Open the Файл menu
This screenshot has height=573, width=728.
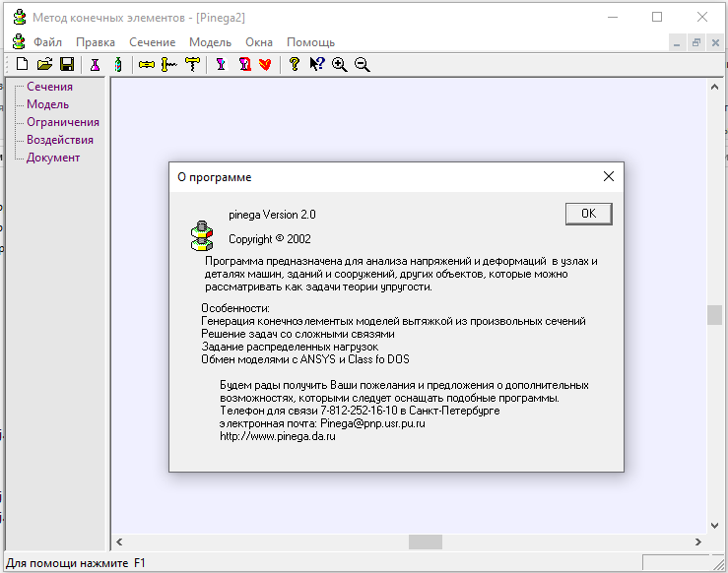(47, 42)
